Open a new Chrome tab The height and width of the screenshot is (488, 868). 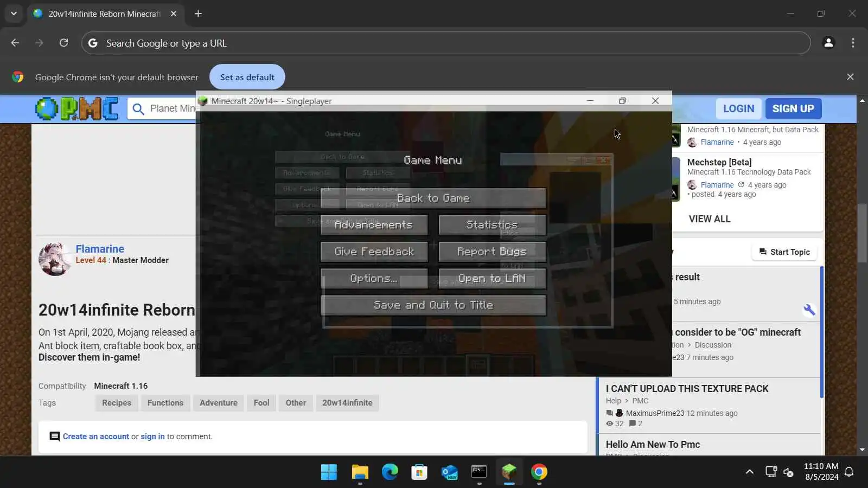[x=198, y=14]
